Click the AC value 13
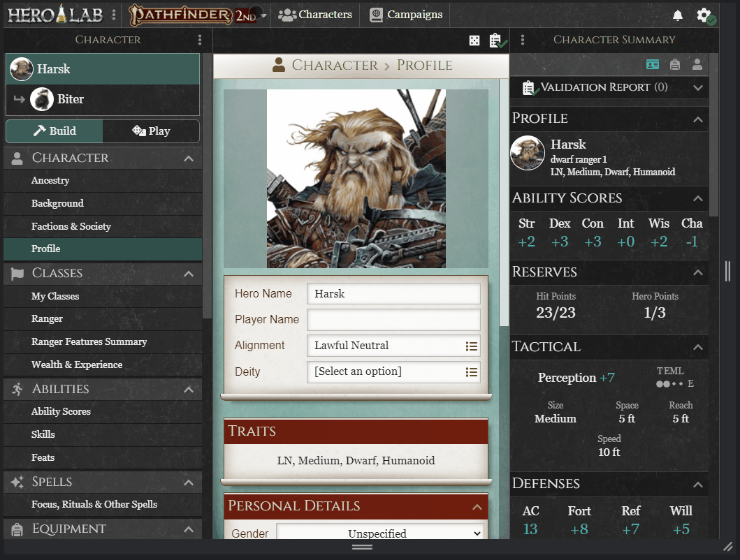Screen dimensions: 740x560 coord(530,529)
